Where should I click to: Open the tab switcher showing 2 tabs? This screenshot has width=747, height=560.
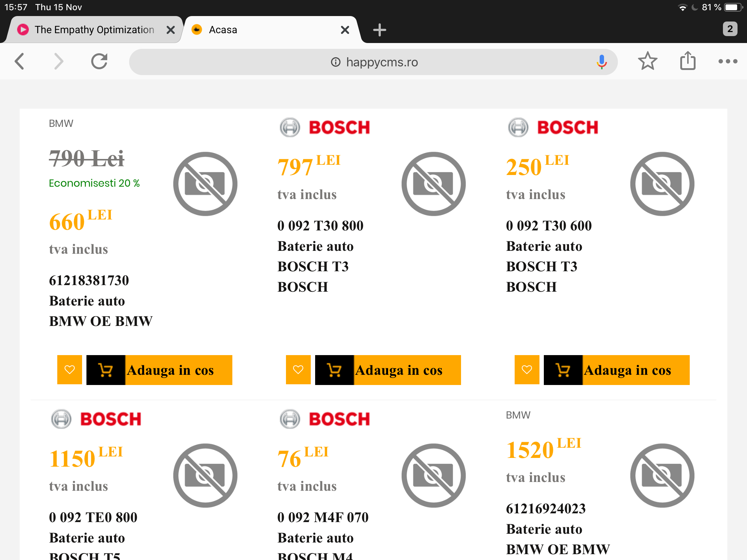pyautogui.click(x=730, y=29)
